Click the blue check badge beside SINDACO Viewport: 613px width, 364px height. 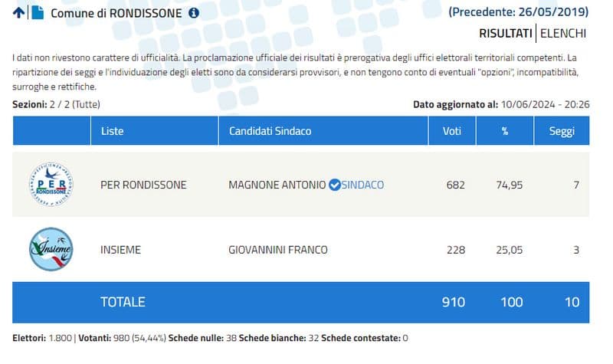(334, 185)
